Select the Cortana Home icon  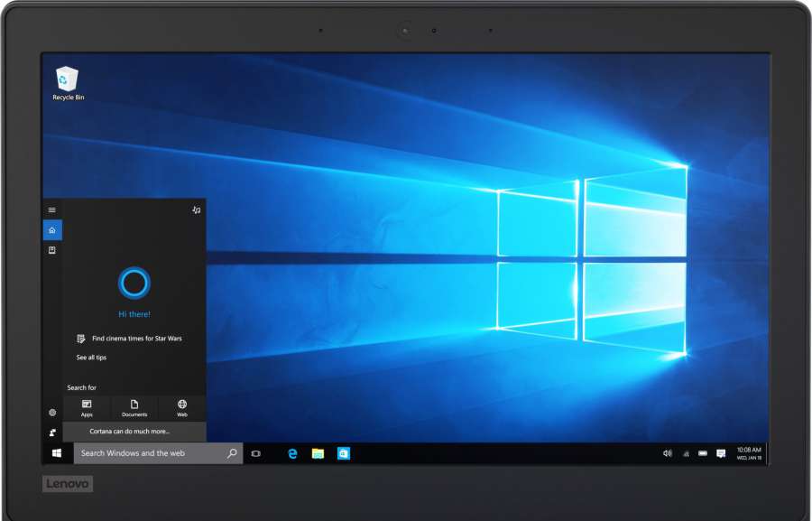52,230
